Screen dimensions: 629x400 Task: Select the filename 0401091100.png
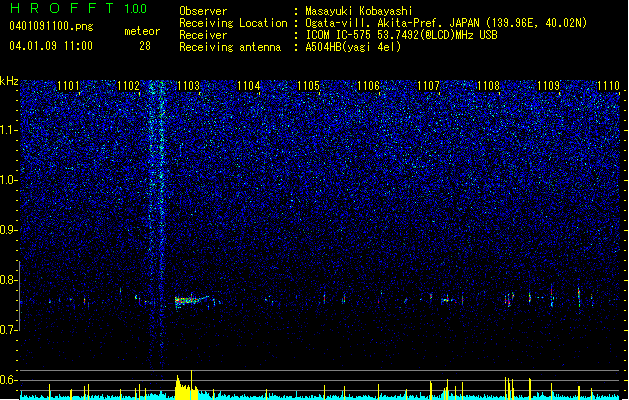point(51,27)
